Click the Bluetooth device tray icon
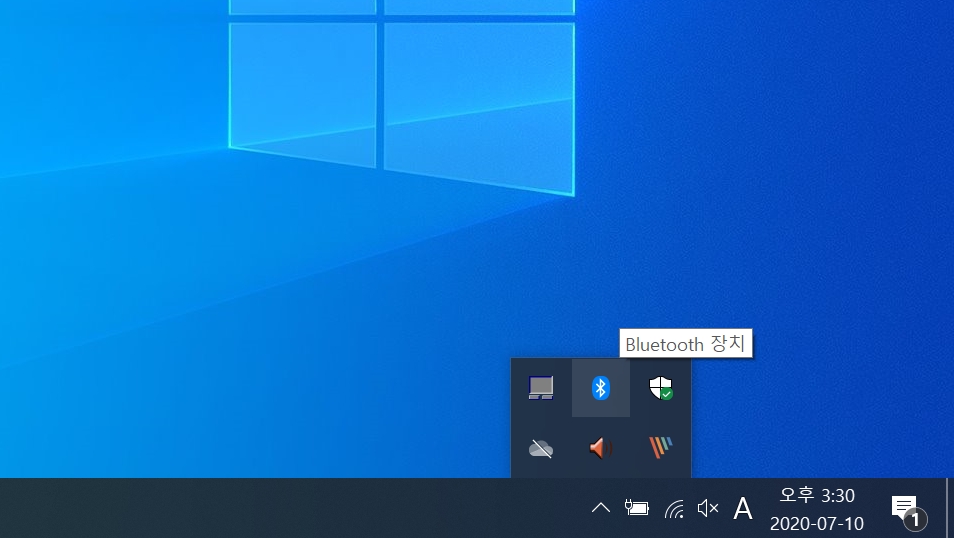The image size is (954, 538). coord(601,388)
